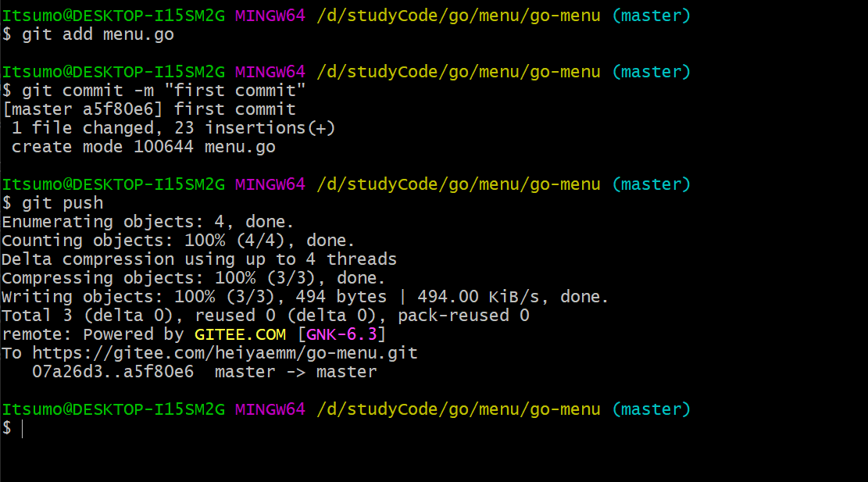The width and height of the screenshot is (868, 482).
Task: Click the green Itsumo@DESKTOP-I15SM2G username on the top line
Action: (x=113, y=16)
